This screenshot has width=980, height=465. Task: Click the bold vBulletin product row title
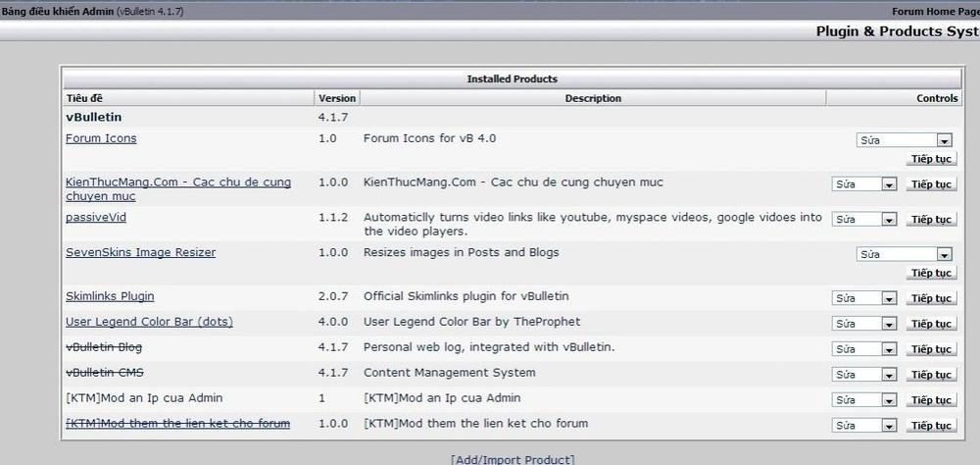(94, 117)
